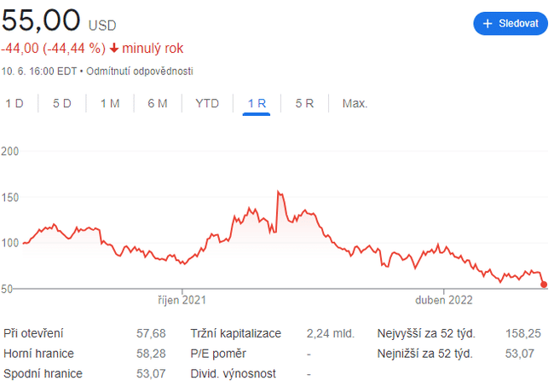Show the 1 M chart period
Screen dimensions: 554x392
[110, 104]
